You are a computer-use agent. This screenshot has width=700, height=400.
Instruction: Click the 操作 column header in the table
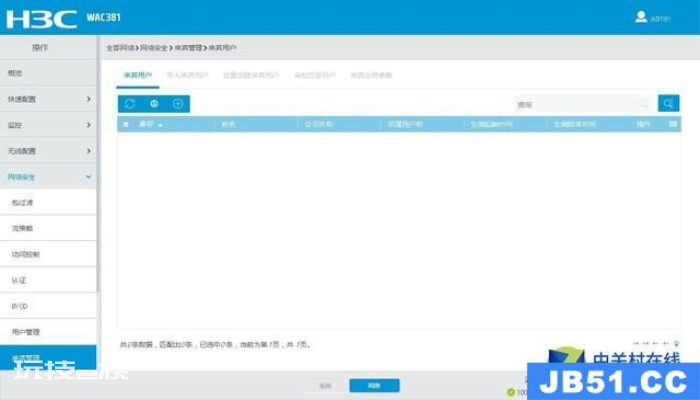643,124
